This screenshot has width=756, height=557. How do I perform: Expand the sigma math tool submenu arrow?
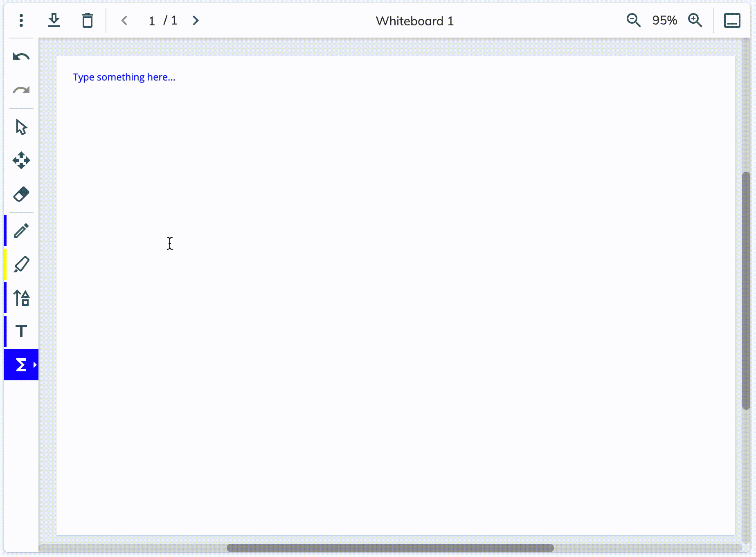[x=35, y=364]
